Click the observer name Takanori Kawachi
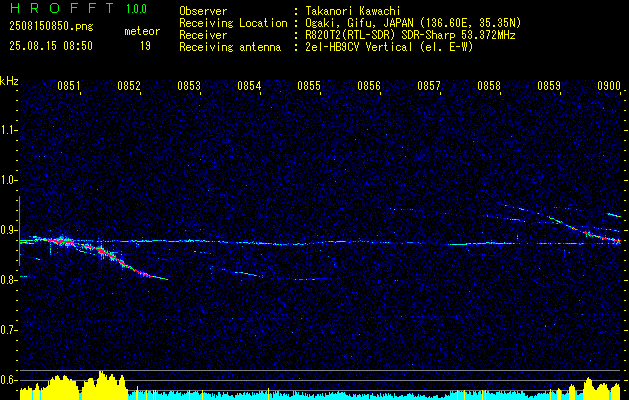This screenshot has height=400, width=629. coord(353,11)
